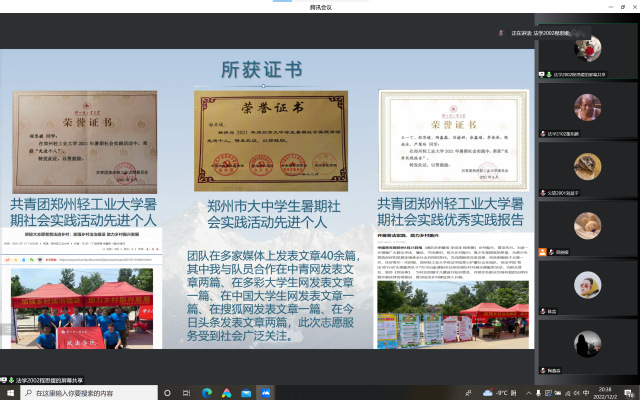Screen dimensions: 640x400
Task: Select the bottom participant's dark avatar tile
Action: click(587, 344)
